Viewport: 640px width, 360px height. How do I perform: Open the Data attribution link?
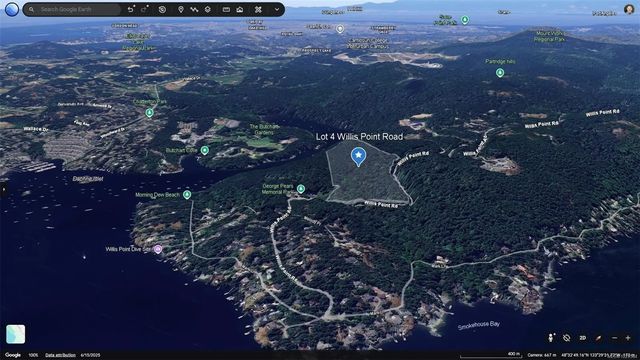(60, 355)
